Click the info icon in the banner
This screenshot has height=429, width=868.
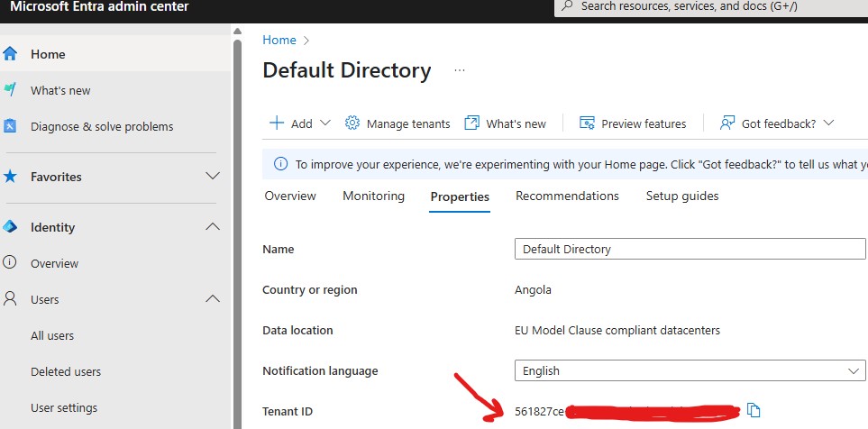pyautogui.click(x=280, y=164)
